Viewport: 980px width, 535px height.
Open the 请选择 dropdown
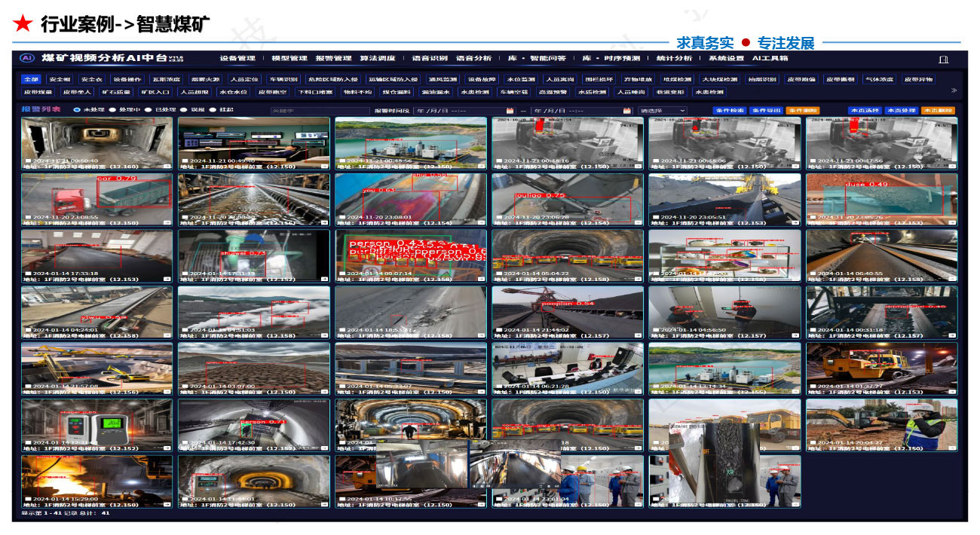663,111
